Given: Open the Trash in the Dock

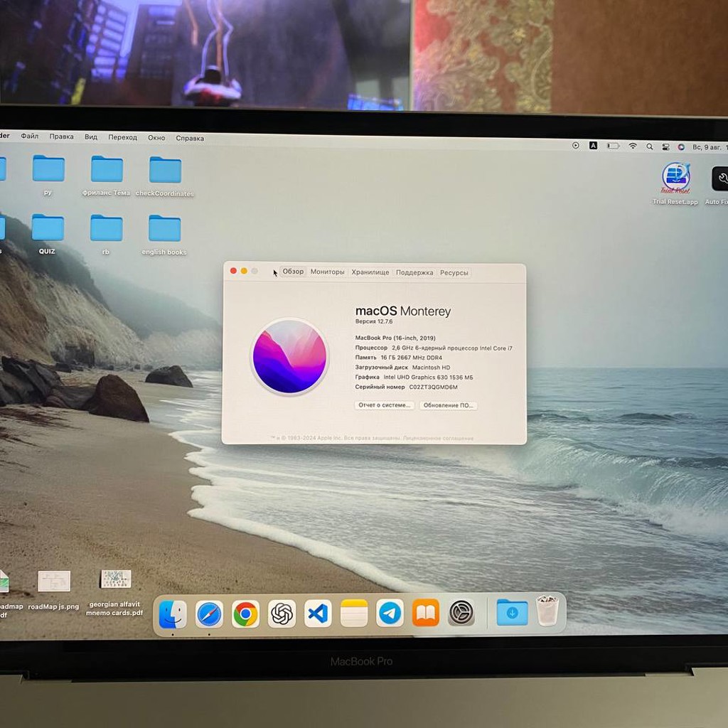Looking at the screenshot, I should click(x=547, y=611).
